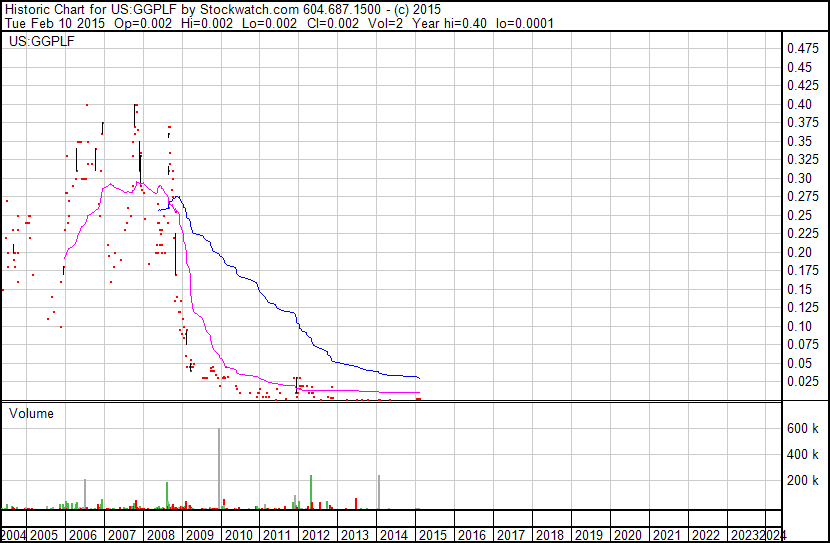Click the Cl=0.002 closing value
Viewport: 830px width, 543px height.
click(x=332, y=24)
